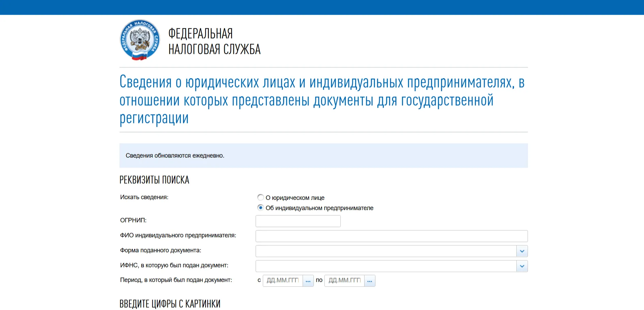
Task: Focus the ФИО индивидуального предпринимателя field
Action: 391,236
